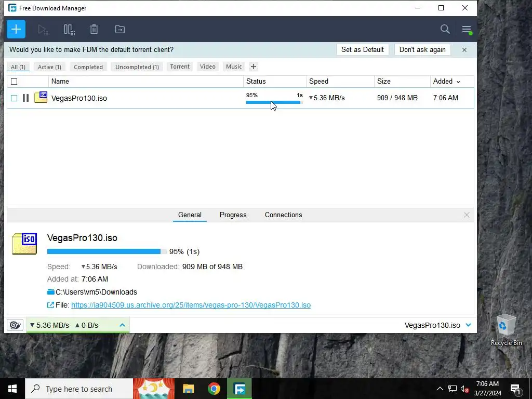Open downloads folder icon in General panel
The width and height of the screenshot is (532, 399).
(x=51, y=292)
